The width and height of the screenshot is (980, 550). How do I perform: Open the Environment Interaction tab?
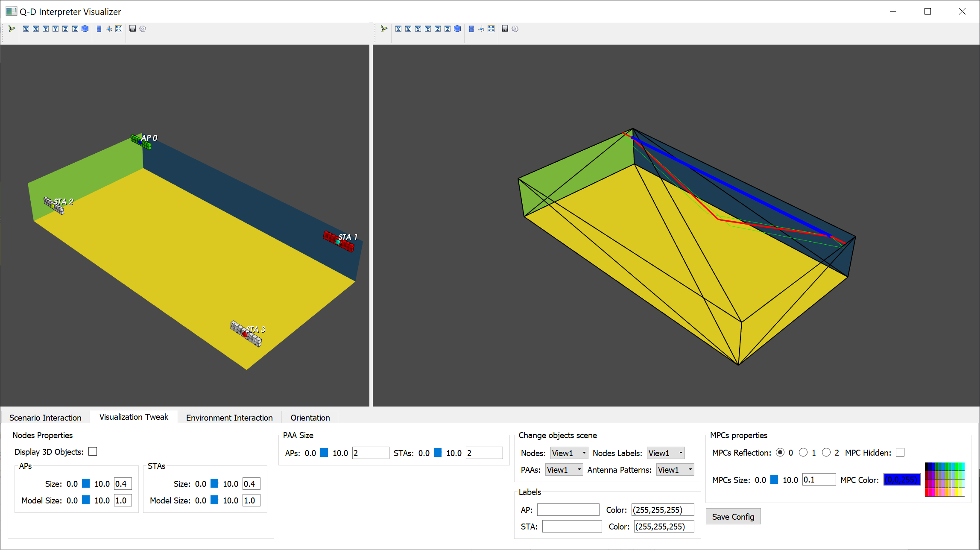[229, 417]
